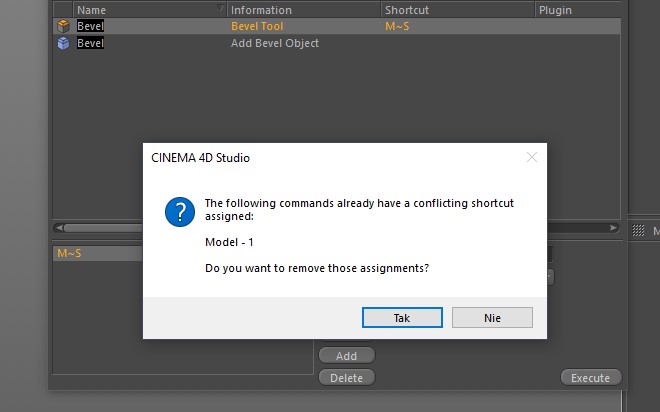Select the Add Bevel Object row

[x=337, y=43]
